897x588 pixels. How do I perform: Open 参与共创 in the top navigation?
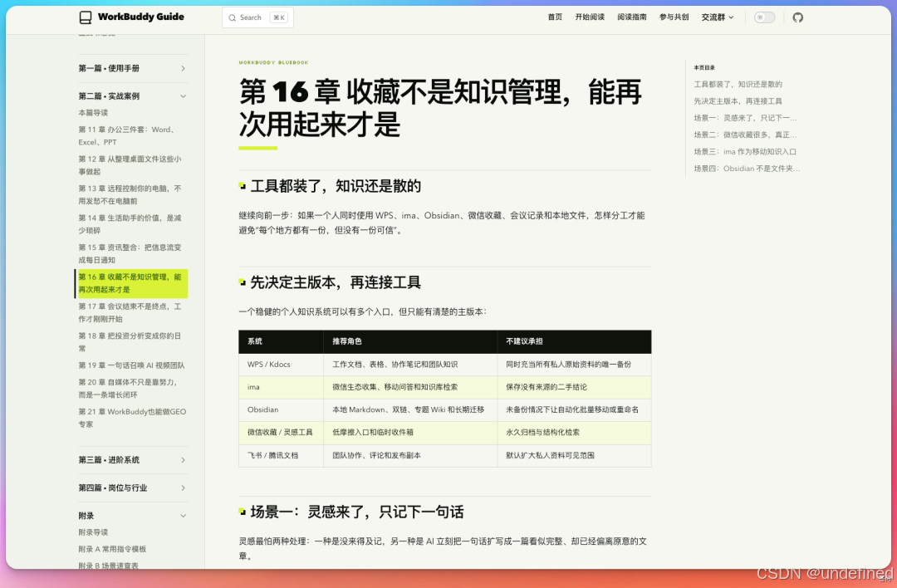pos(674,17)
